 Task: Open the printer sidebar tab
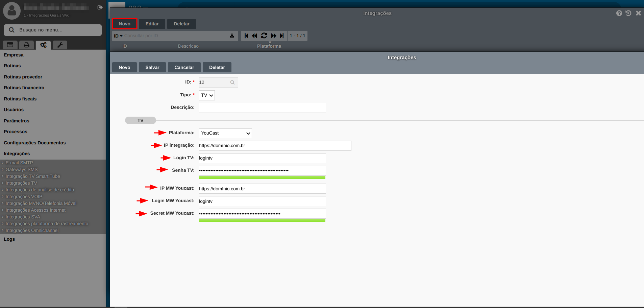(x=26, y=45)
